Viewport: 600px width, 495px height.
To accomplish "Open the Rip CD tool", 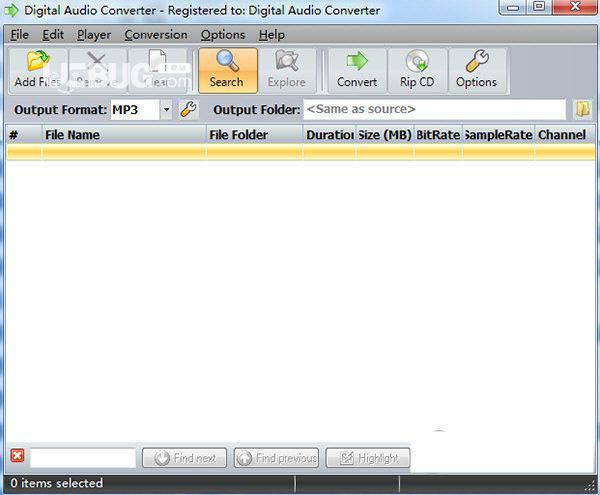I will tap(417, 70).
